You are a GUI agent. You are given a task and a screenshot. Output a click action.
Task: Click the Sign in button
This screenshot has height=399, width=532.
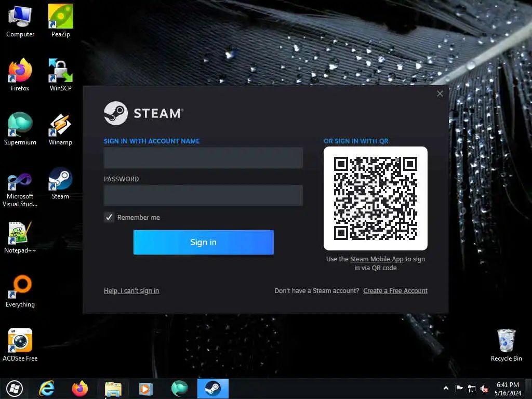click(x=204, y=242)
